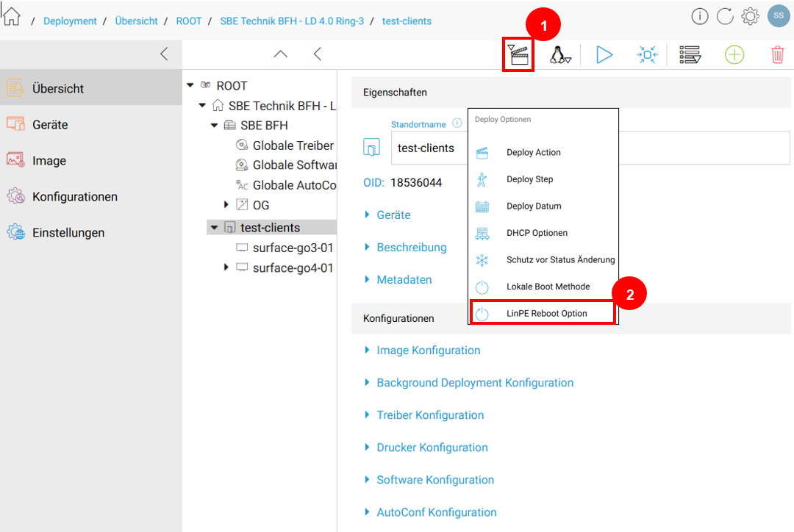Select the OG tree item label
The image size is (794, 532).
pyautogui.click(x=261, y=205)
